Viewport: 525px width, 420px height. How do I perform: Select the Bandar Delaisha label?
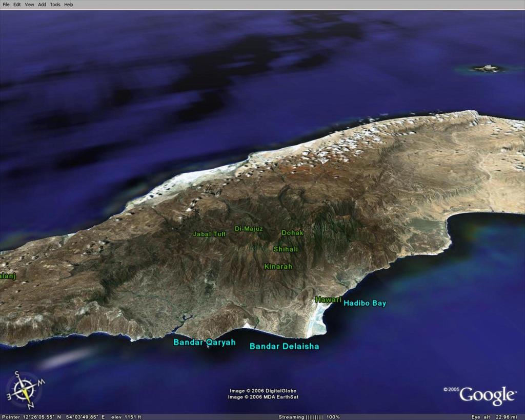click(284, 346)
